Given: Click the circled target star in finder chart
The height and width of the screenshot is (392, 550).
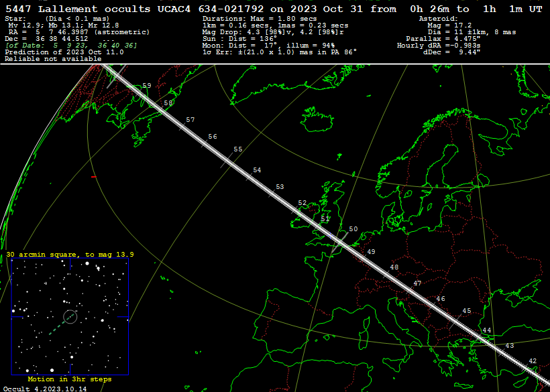Looking at the screenshot, I should pos(70,316).
